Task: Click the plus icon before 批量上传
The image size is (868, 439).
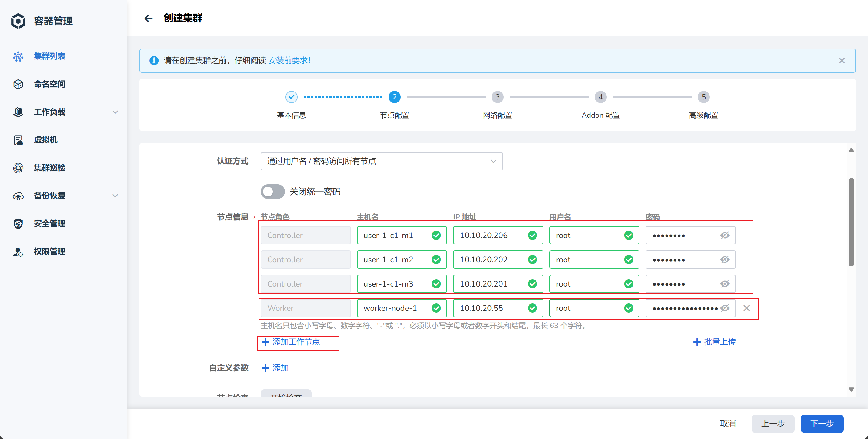Action: (x=696, y=342)
